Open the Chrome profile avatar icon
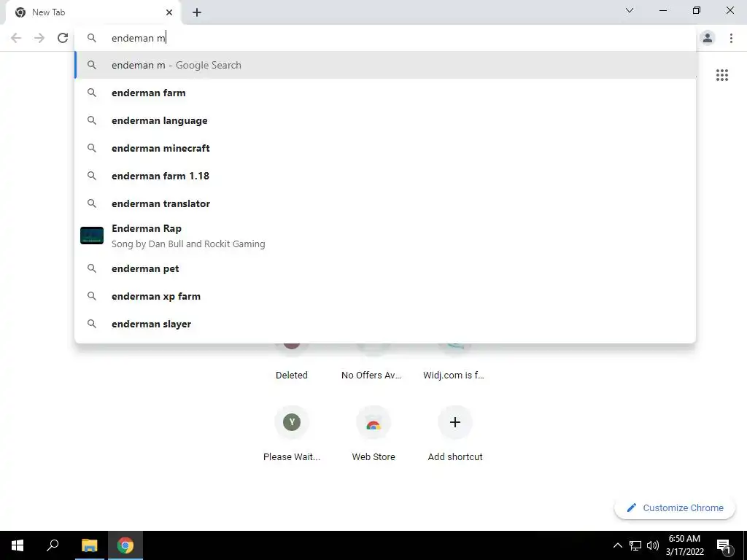The image size is (747, 560). pyautogui.click(x=708, y=38)
